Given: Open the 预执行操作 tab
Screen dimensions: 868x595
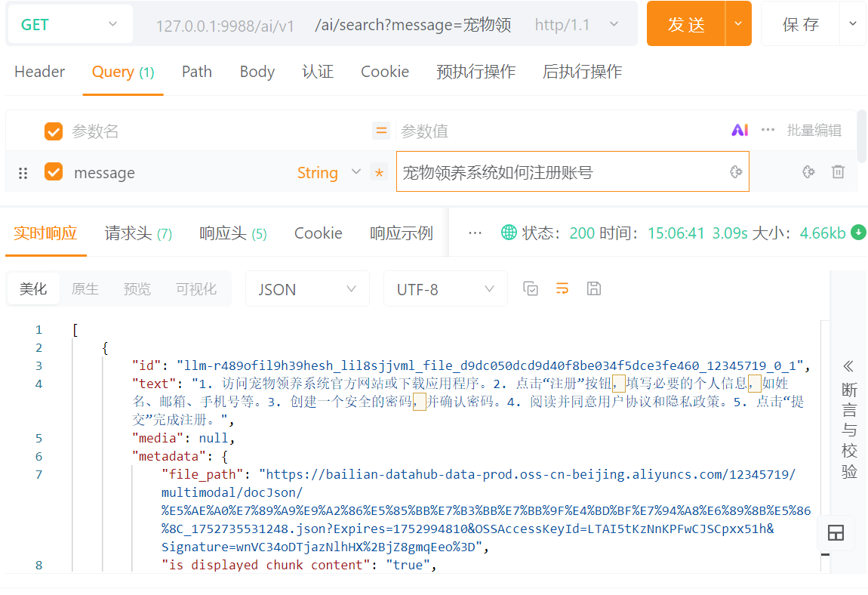Looking at the screenshot, I should tap(476, 72).
